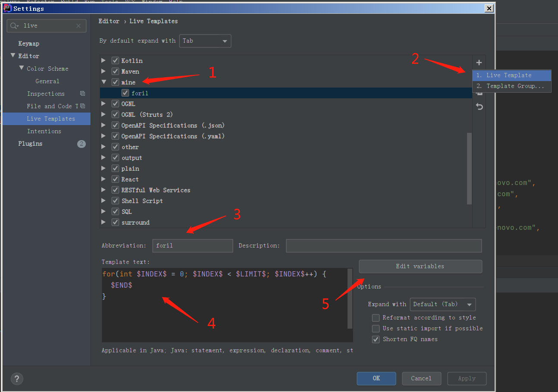Viewport: 558px width, 392px height.
Task: Enable Reformat according to style
Action: pos(376,318)
